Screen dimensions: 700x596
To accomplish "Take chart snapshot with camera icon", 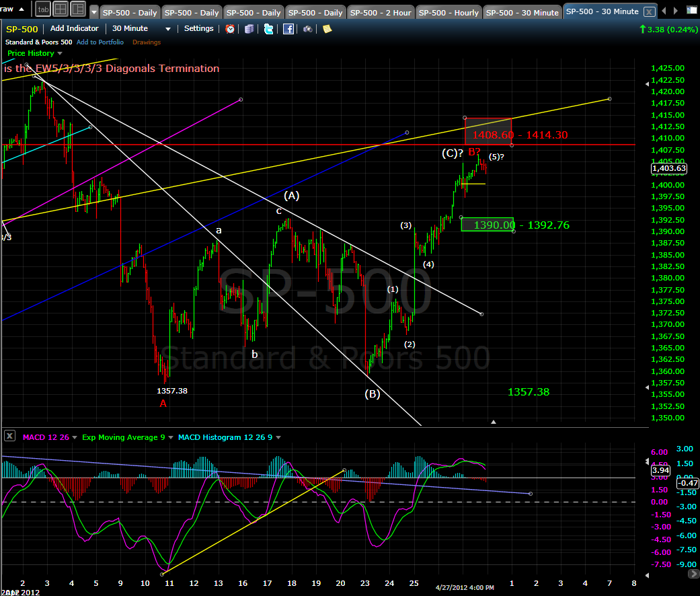I will 307,29.
